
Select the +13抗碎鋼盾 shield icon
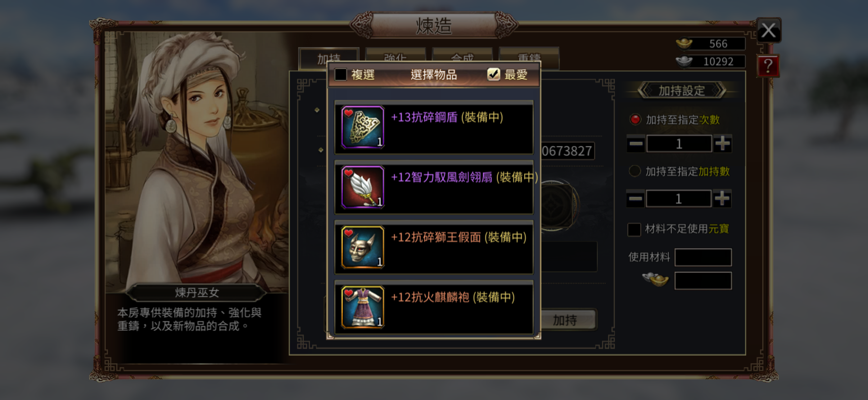[x=363, y=127]
